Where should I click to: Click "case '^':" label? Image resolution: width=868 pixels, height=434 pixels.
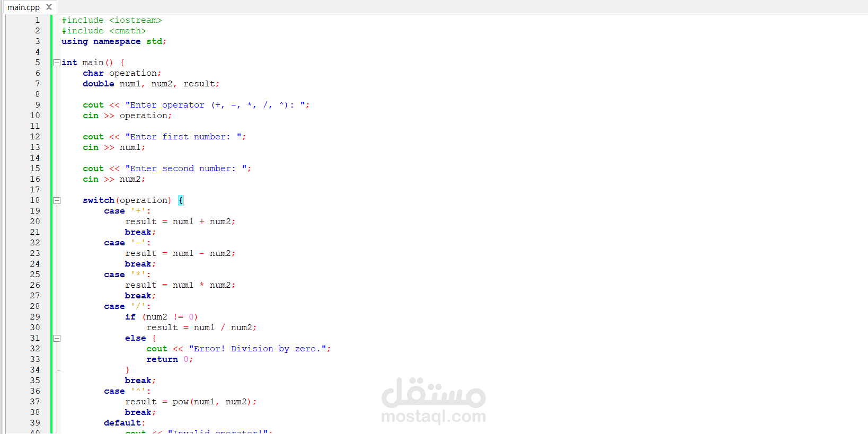click(x=127, y=391)
